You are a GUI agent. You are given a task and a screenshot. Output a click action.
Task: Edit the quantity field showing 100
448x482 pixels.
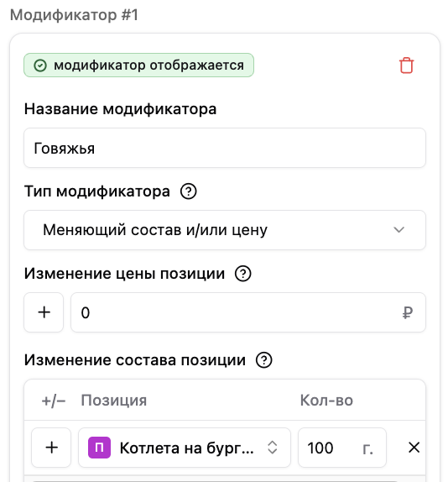click(342, 448)
